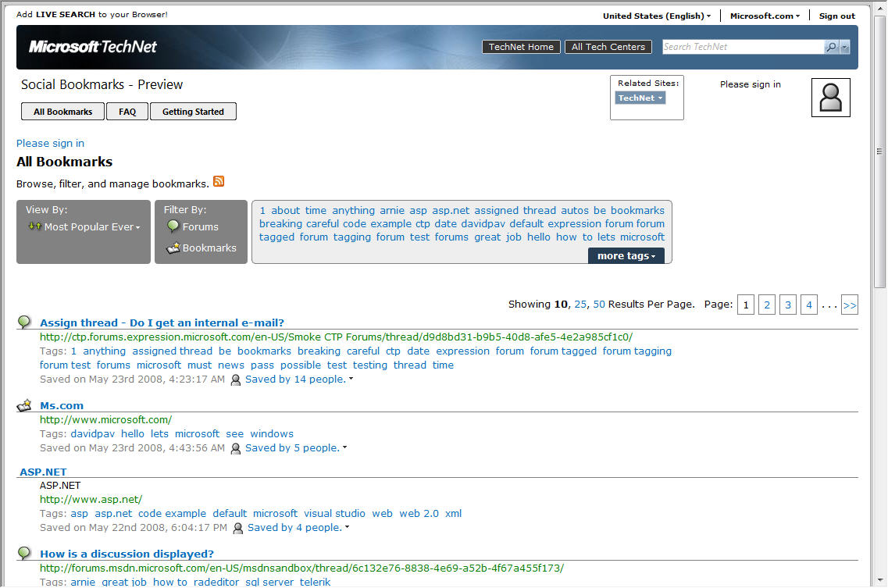The image size is (888, 588).
Task: Click the scrollbar down arrow
Action: point(879,581)
